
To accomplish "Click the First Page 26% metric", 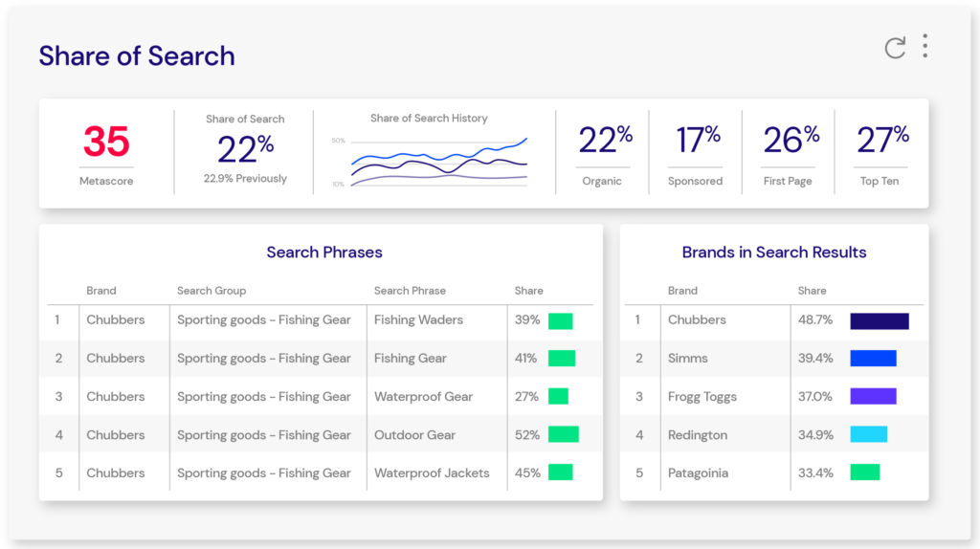I will tap(791, 140).
